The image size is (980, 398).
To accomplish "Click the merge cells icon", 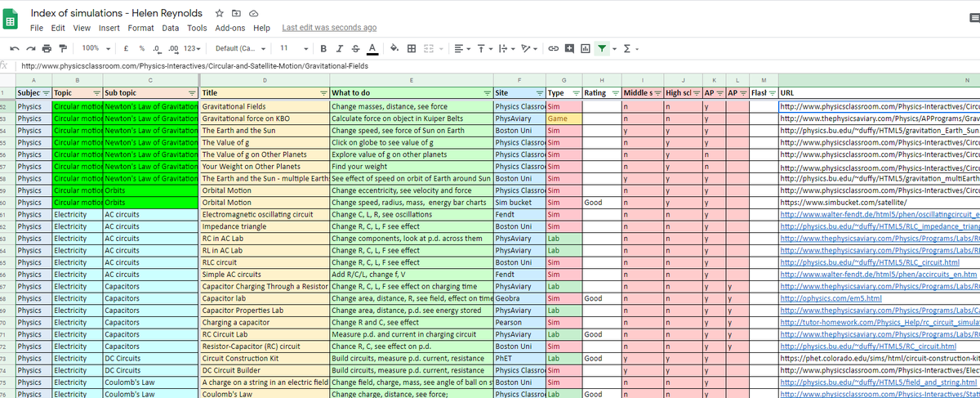I will pos(427,48).
